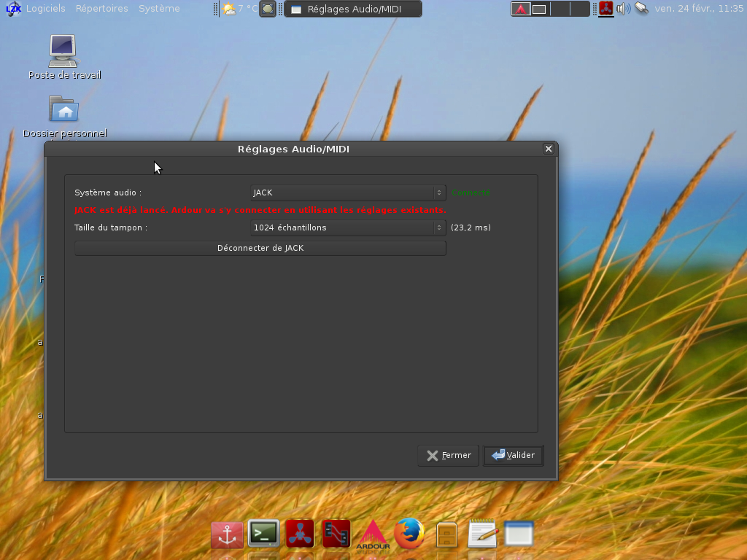Click the (23,2 ms) latency text
The width and height of the screenshot is (747, 560).
(x=471, y=227)
